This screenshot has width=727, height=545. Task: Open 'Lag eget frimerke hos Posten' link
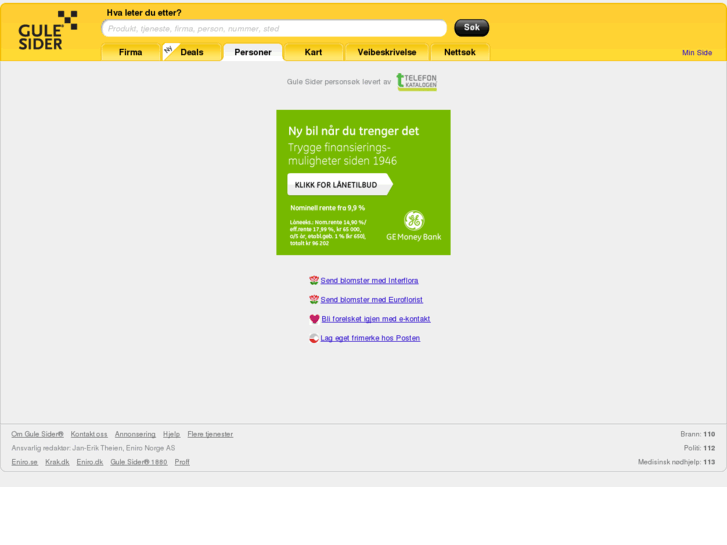pyautogui.click(x=370, y=338)
